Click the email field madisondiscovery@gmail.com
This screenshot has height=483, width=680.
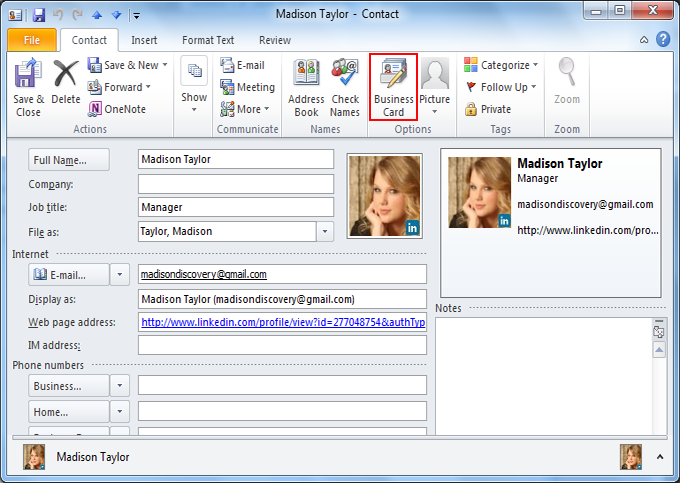[x=282, y=274]
